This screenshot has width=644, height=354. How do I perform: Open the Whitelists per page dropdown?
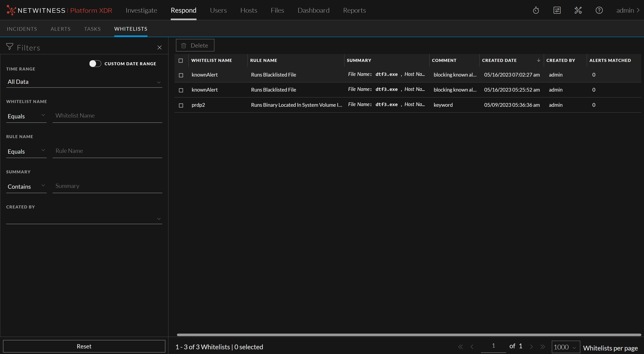pyautogui.click(x=565, y=347)
